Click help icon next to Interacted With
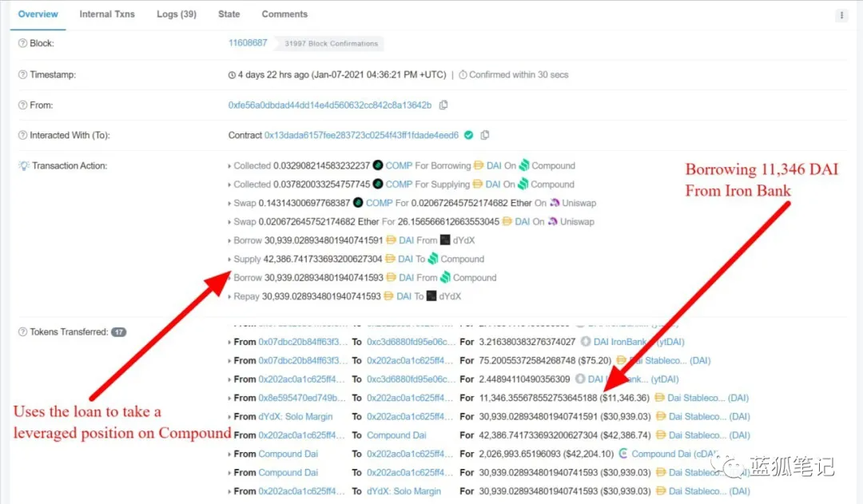 pyautogui.click(x=22, y=136)
